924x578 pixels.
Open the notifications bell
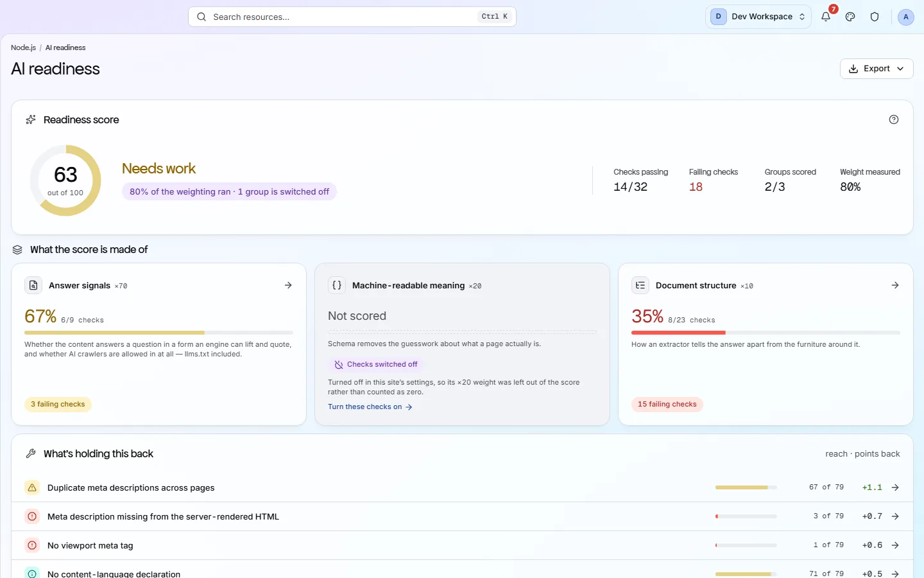point(826,17)
